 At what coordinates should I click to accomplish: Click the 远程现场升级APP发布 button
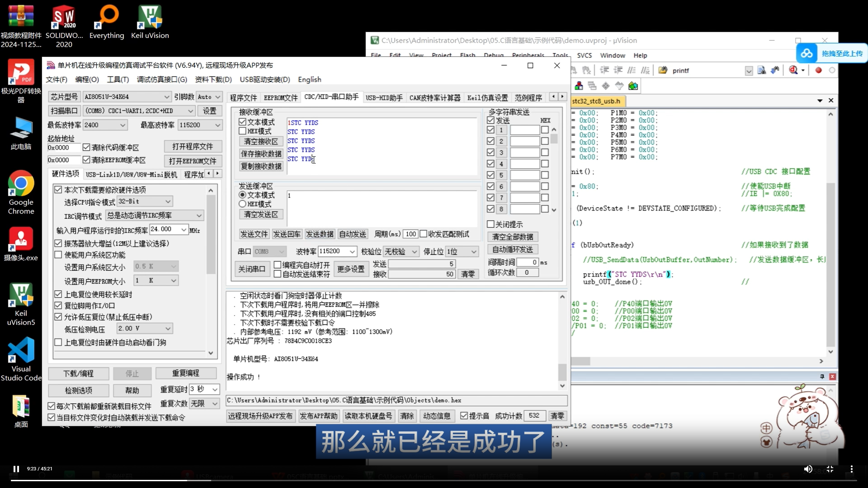click(260, 416)
